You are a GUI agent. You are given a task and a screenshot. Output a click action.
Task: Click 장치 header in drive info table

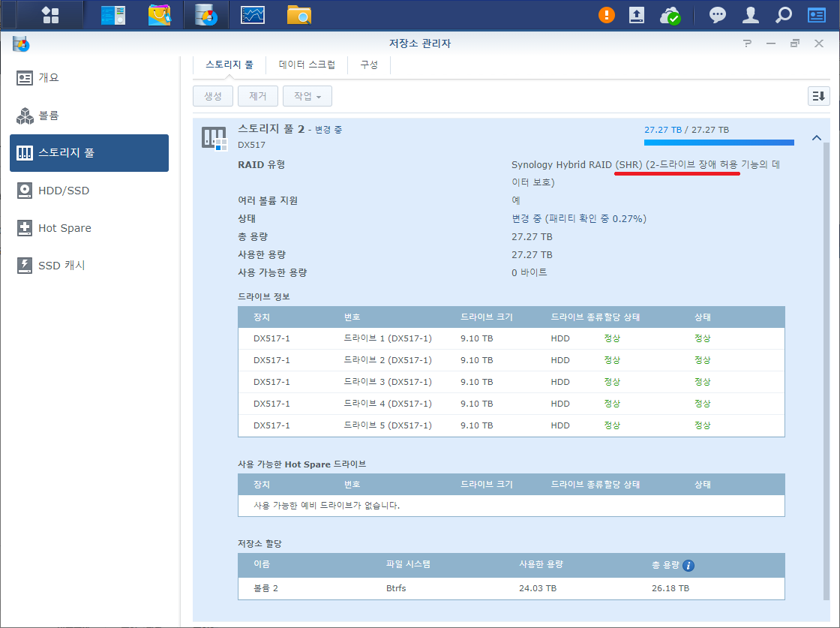(262, 317)
